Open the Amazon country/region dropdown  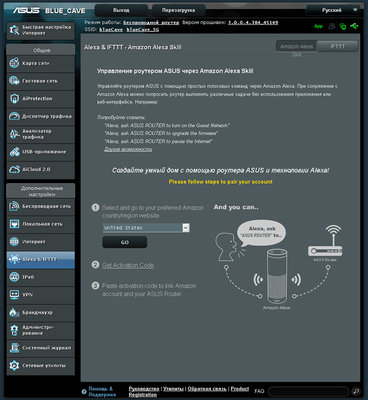click(146, 228)
